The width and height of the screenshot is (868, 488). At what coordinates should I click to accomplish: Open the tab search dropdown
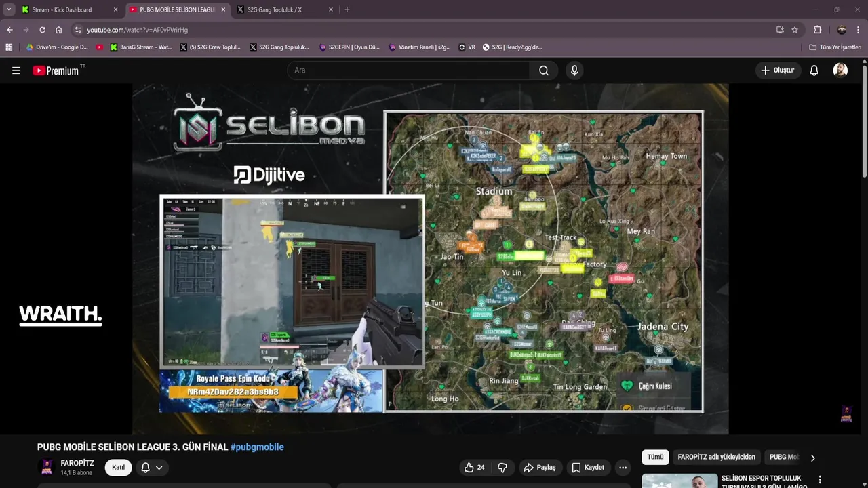point(9,10)
